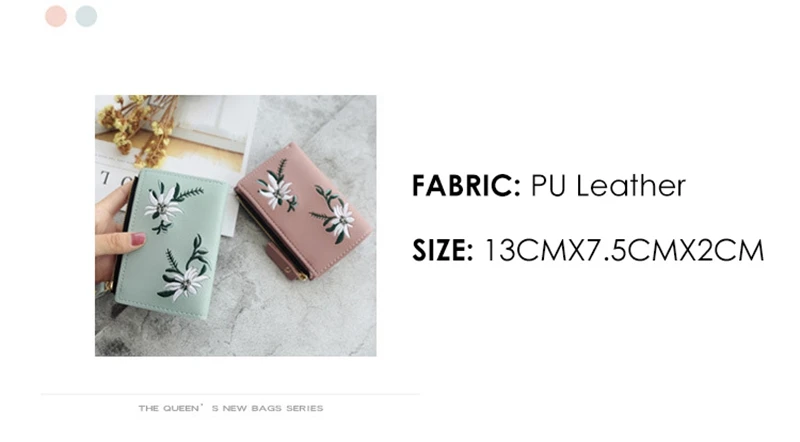The width and height of the screenshot is (800, 442).
Task: Click the pink color circle
Action: coord(56,16)
